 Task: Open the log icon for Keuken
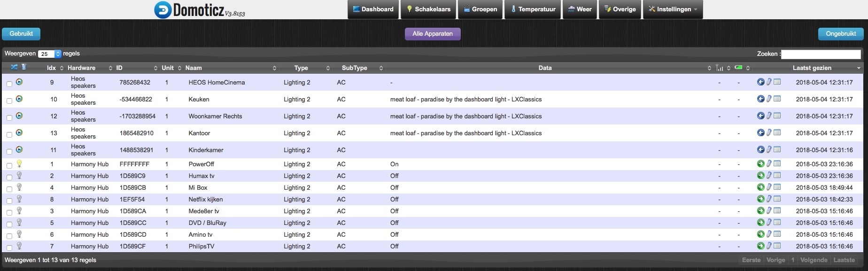click(x=777, y=99)
